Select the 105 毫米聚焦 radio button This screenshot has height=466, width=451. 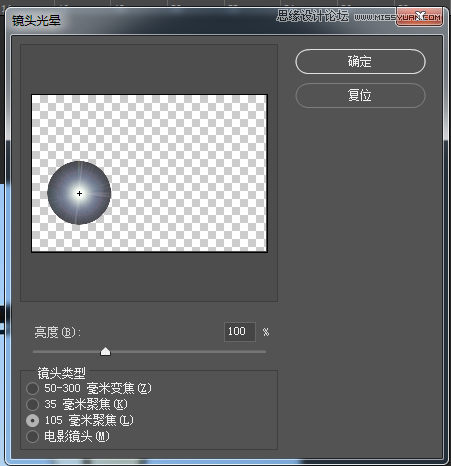click(x=32, y=420)
